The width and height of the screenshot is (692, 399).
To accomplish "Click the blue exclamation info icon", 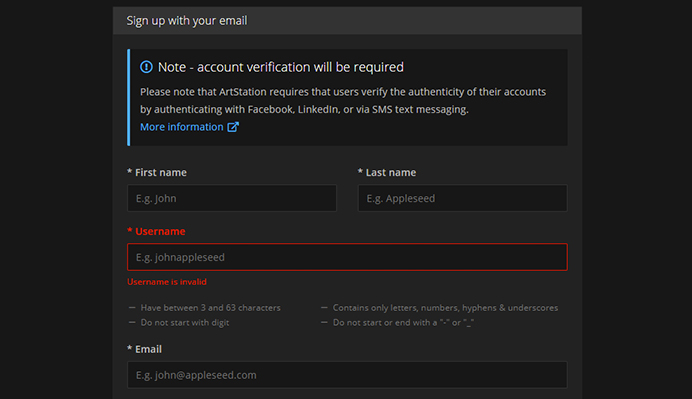I will (x=147, y=67).
